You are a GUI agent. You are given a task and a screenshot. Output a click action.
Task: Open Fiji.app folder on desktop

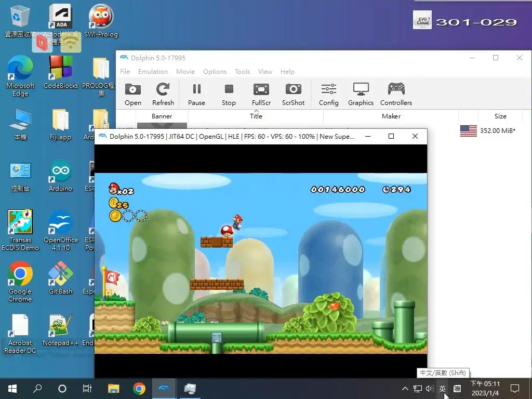click(x=60, y=124)
